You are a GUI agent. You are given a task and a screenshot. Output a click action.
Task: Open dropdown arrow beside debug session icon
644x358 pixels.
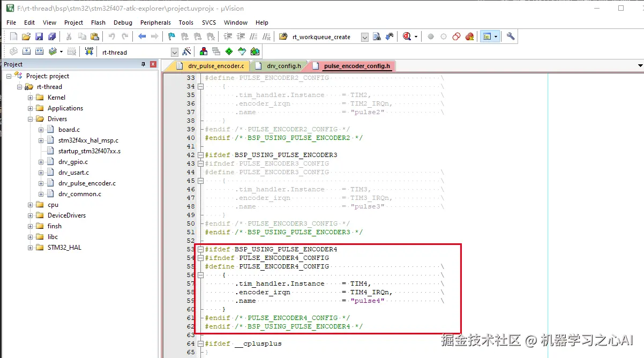[416, 36]
